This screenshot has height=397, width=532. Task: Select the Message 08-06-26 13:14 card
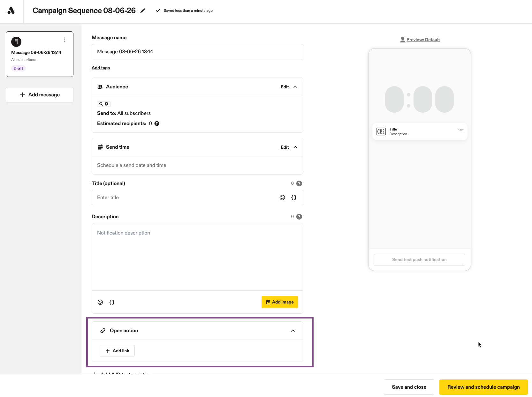(40, 54)
